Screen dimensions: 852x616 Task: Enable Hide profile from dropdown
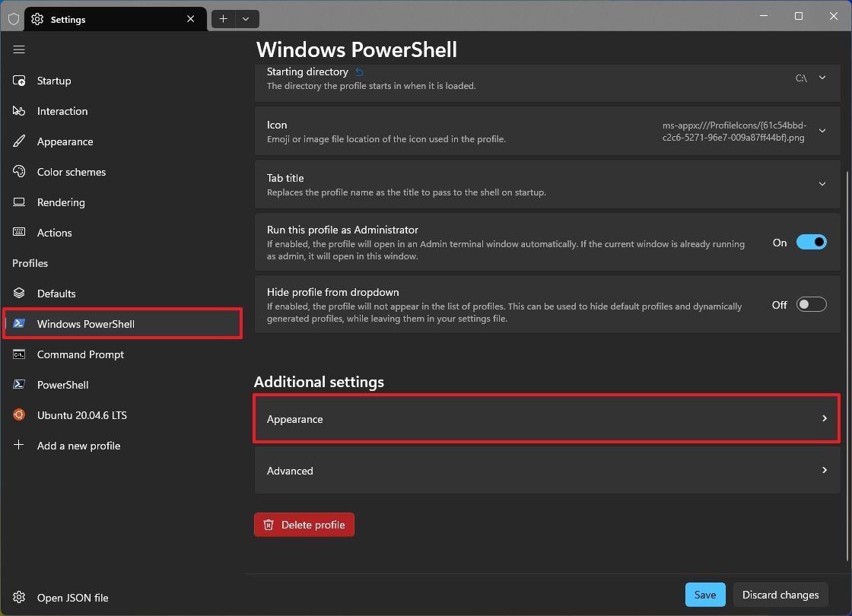811,303
